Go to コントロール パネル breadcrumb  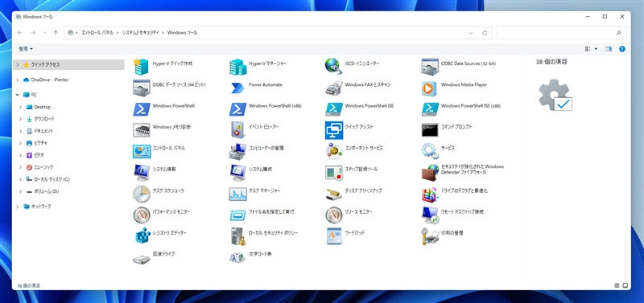(x=97, y=32)
